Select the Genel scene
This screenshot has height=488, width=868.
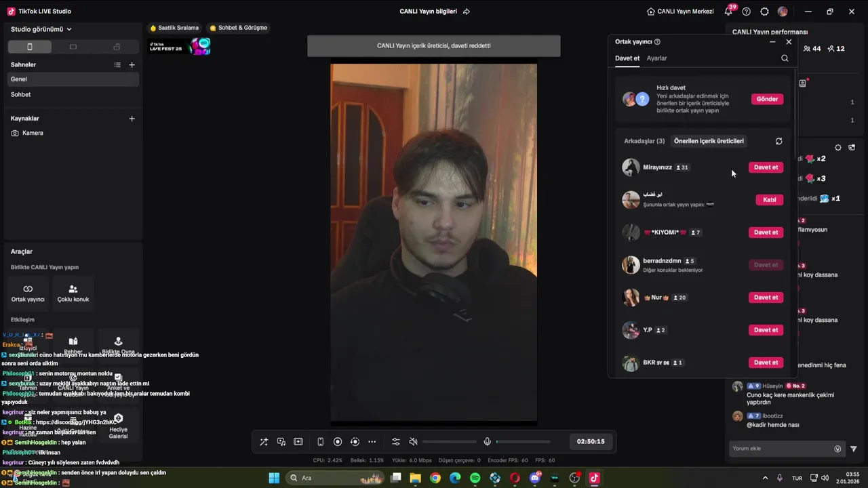point(73,79)
